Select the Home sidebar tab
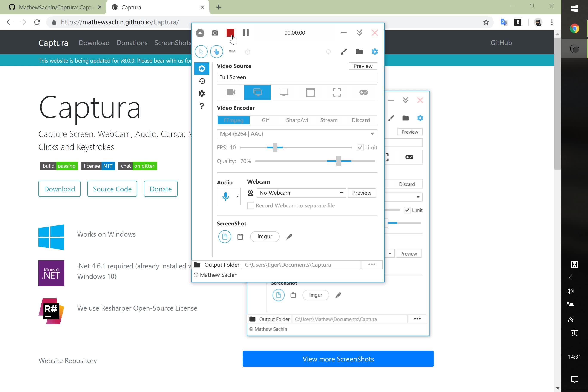The image size is (588, 392). pos(202,69)
